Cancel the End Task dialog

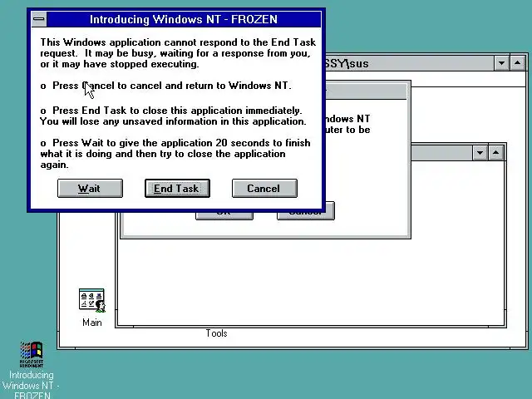click(264, 189)
